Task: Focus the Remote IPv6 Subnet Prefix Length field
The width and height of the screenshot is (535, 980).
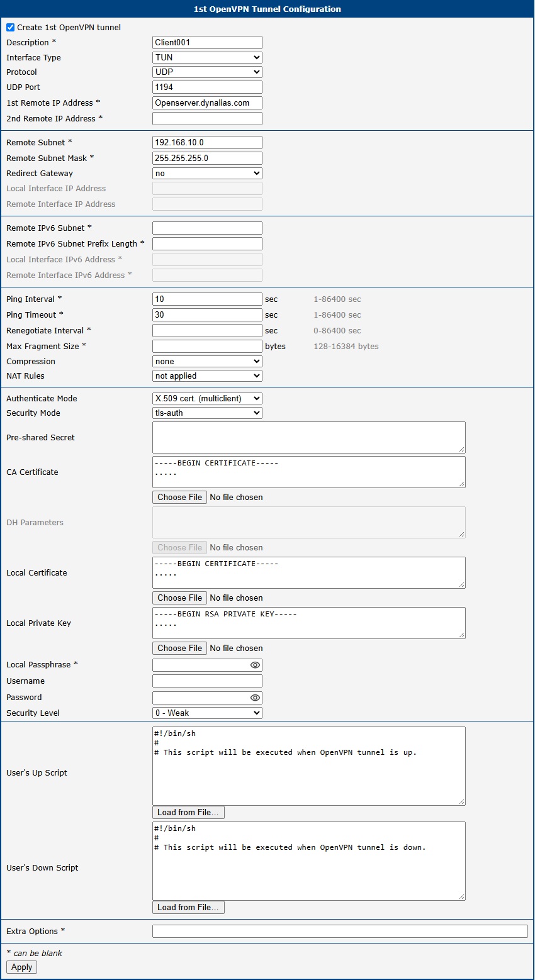Action: 207,243
